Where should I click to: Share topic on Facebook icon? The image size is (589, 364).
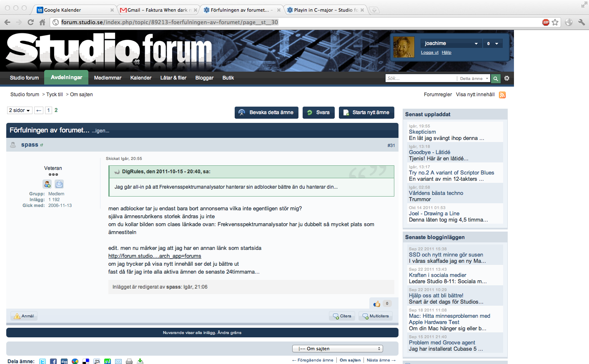click(53, 361)
